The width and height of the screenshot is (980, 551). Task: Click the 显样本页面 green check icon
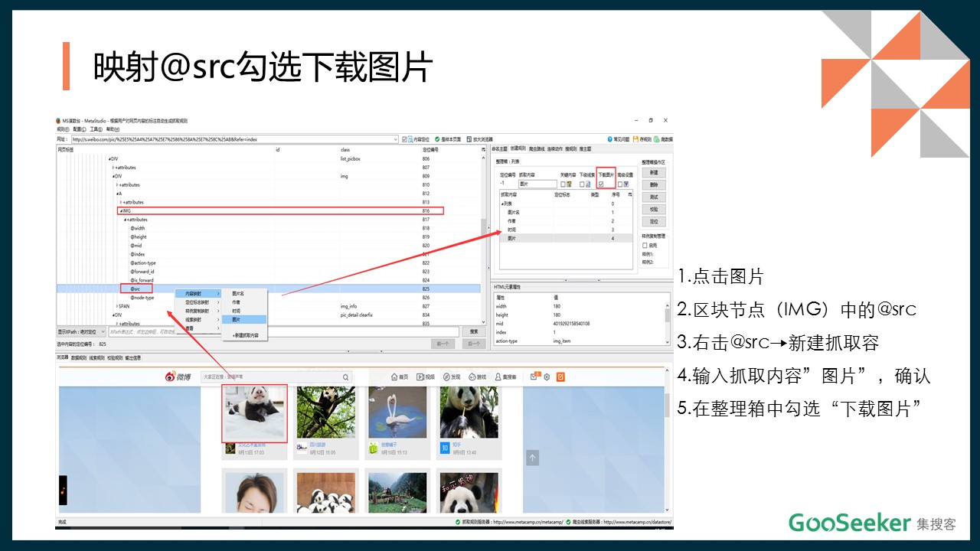pyautogui.click(x=436, y=139)
